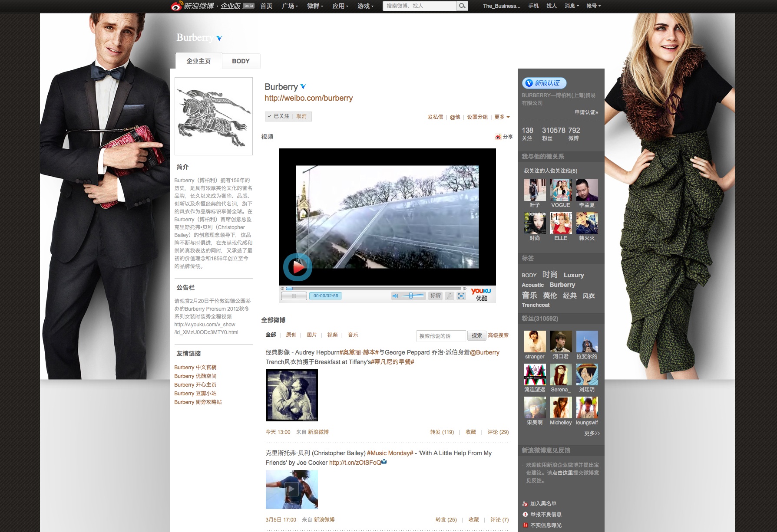The image size is (777, 532).
Task: Open the 帐号 account dropdown
Action: point(593,6)
